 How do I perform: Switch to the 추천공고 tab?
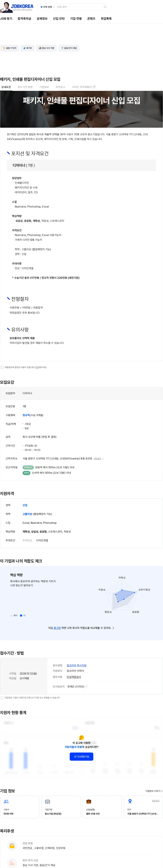[60, 87]
